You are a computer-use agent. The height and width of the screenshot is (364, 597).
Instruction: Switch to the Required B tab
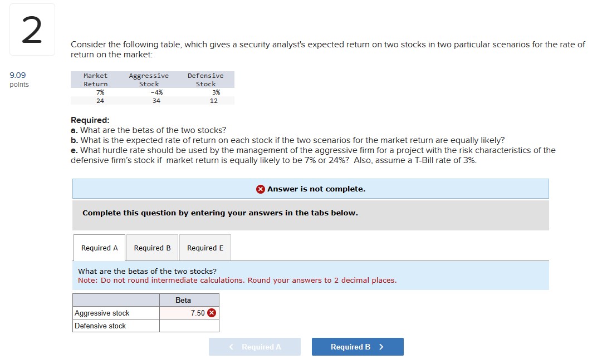pyautogui.click(x=151, y=248)
